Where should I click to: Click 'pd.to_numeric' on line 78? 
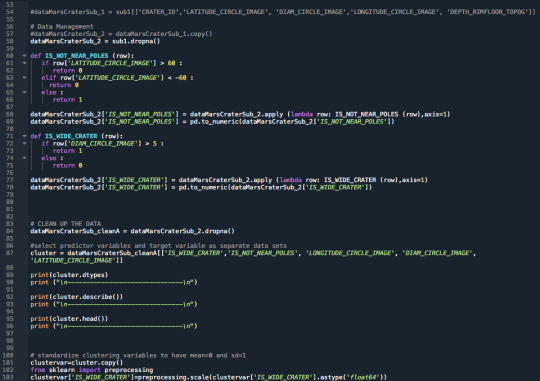coord(203,187)
